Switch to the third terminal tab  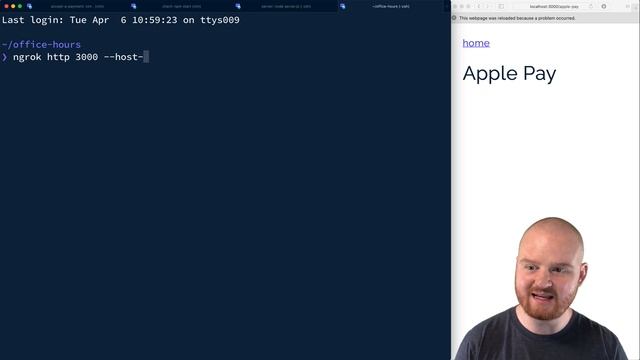point(286,6)
